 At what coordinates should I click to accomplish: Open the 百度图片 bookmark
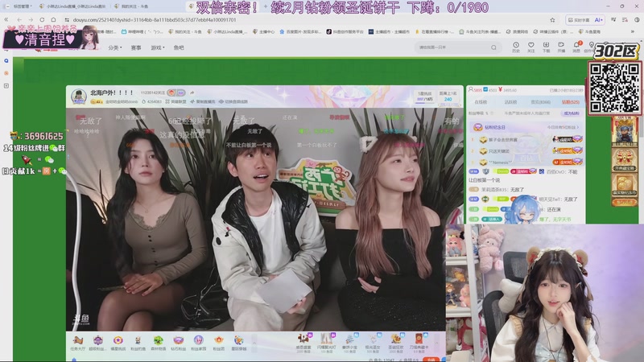click(x=300, y=31)
